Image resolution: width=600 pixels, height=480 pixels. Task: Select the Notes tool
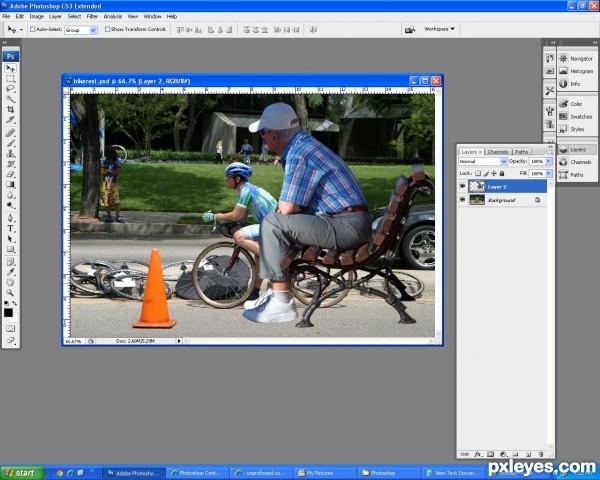pyautogui.click(x=10, y=262)
